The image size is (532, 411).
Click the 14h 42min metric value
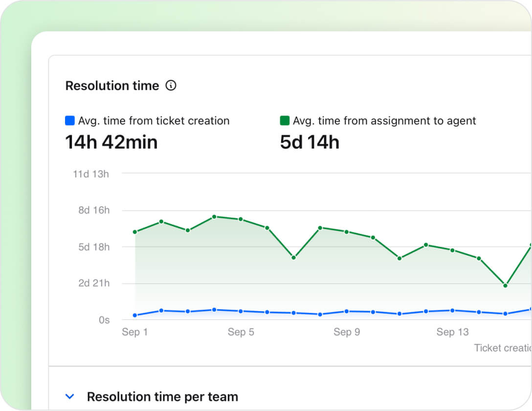pyautogui.click(x=111, y=142)
